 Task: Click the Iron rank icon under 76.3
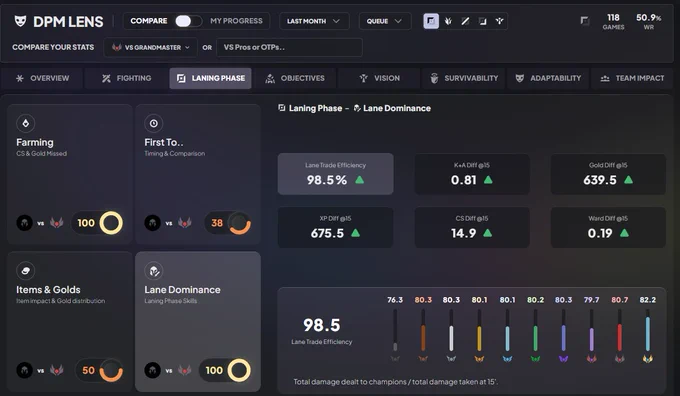click(395, 359)
